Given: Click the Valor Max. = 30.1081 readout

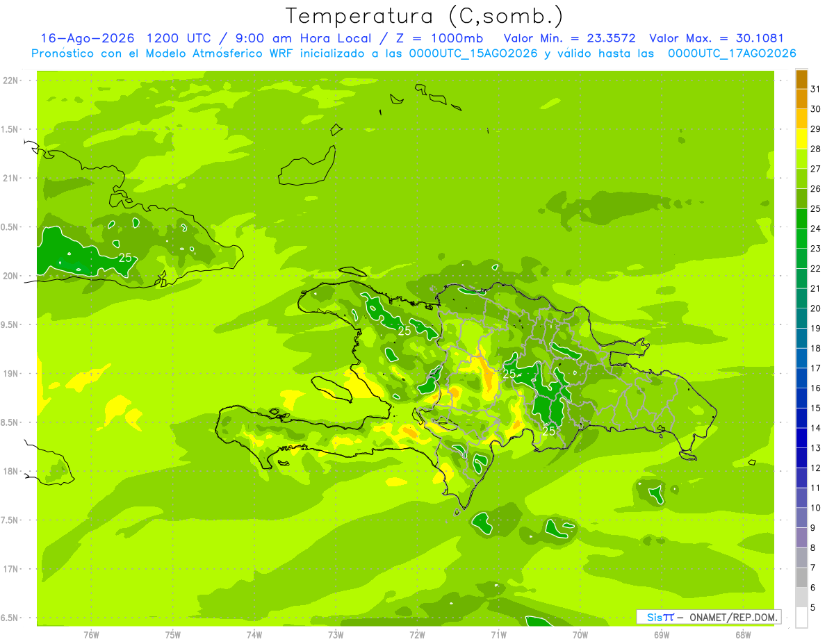Looking at the screenshot, I should pos(717,38).
